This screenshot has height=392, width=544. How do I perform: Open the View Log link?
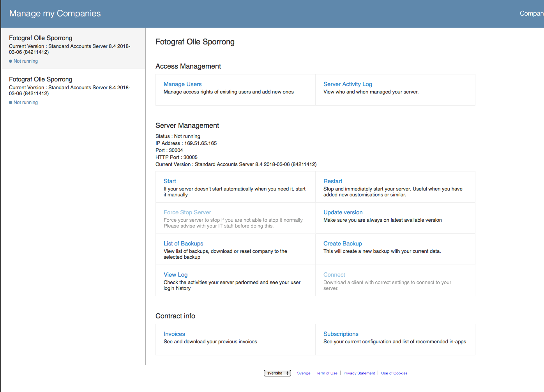coord(175,275)
